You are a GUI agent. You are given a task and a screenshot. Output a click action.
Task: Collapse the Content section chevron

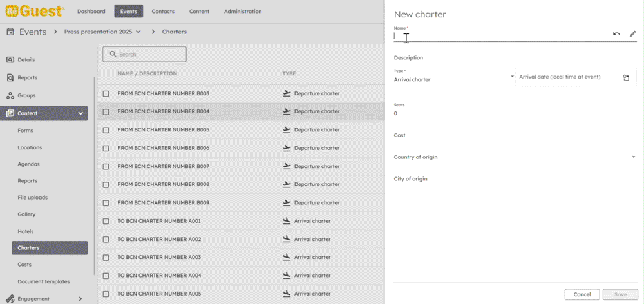80,113
